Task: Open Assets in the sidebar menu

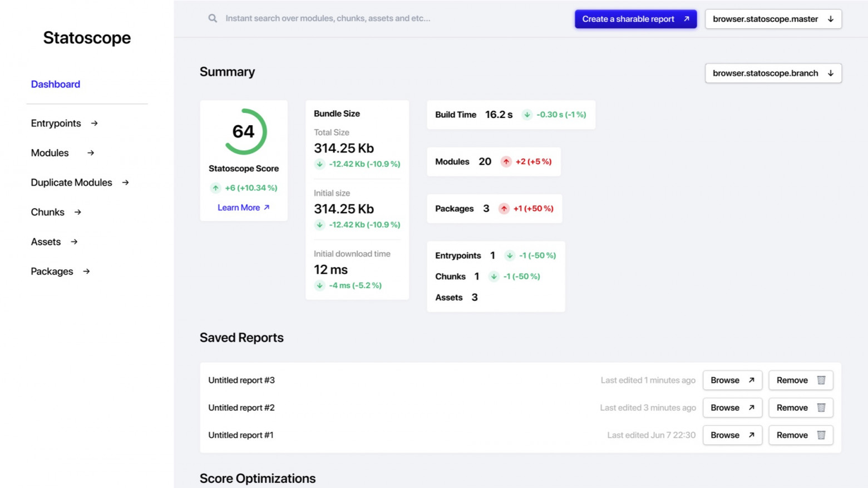Action: 54,242
